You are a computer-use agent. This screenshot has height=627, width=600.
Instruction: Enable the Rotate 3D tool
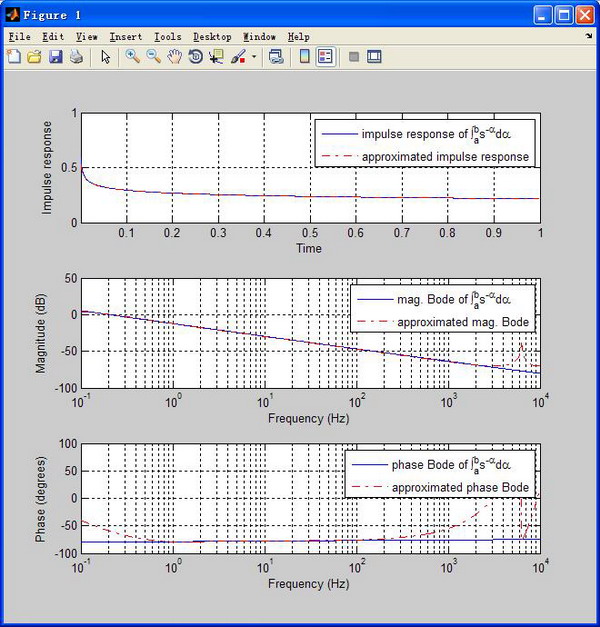pos(196,56)
